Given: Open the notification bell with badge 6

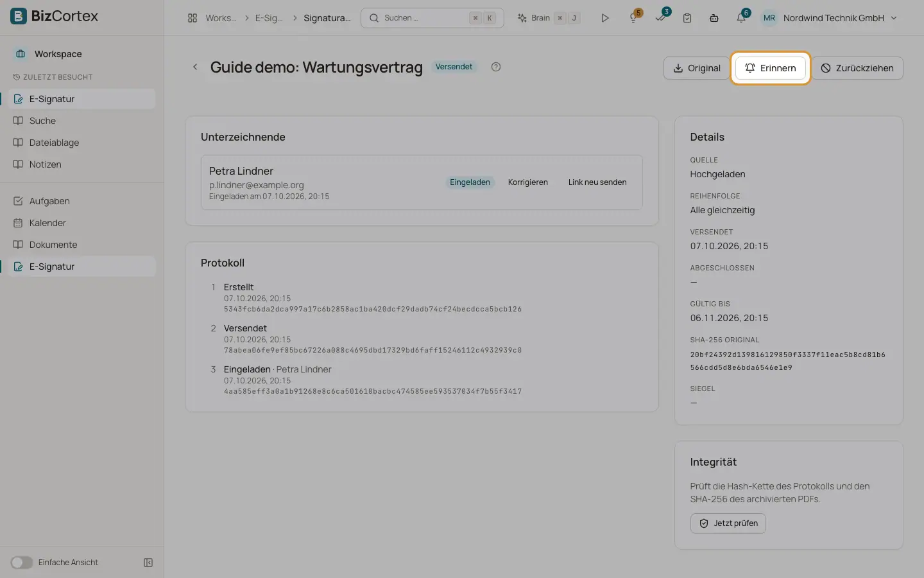Looking at the screenshot, I should (x=741, y=17).
